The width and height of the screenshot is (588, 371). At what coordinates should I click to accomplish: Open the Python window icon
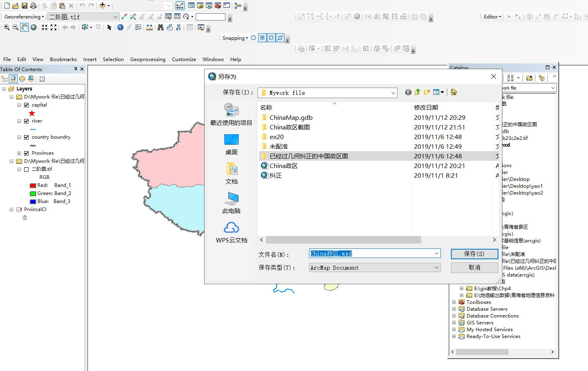pyautogui.click(x=227, y=6)
